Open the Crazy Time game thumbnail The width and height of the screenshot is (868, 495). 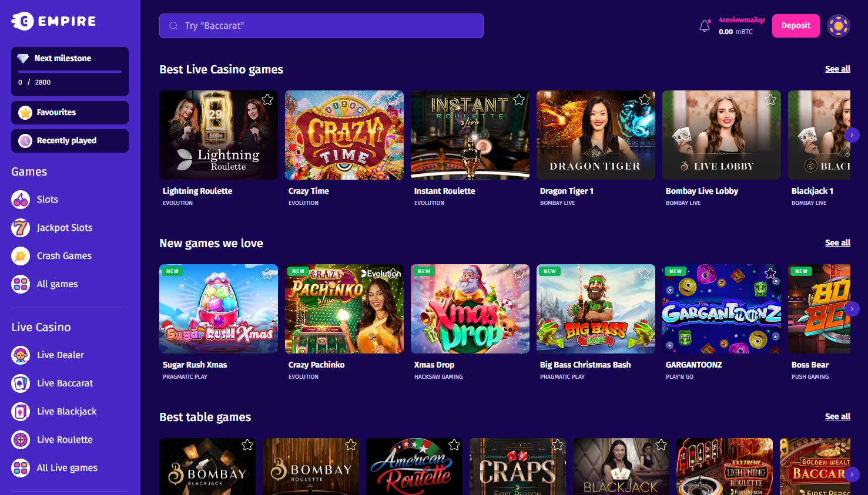[344, 135]
